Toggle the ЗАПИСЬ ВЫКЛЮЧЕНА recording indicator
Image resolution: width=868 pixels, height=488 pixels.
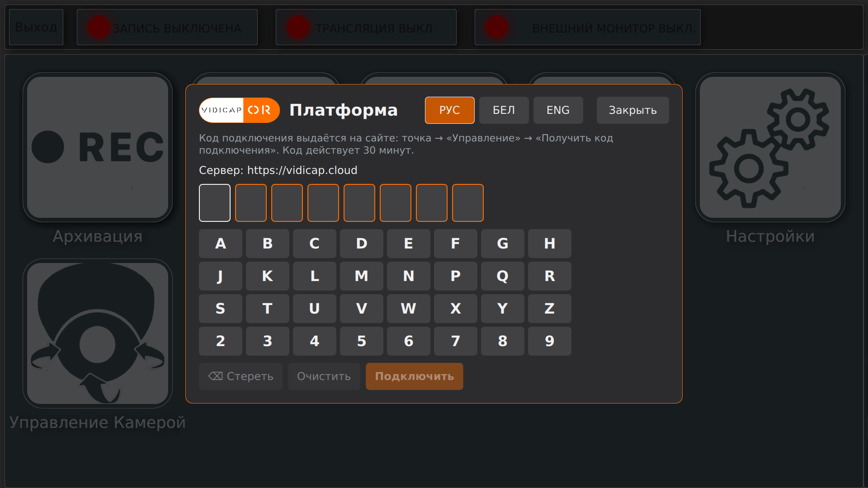[x=167, y=27]
